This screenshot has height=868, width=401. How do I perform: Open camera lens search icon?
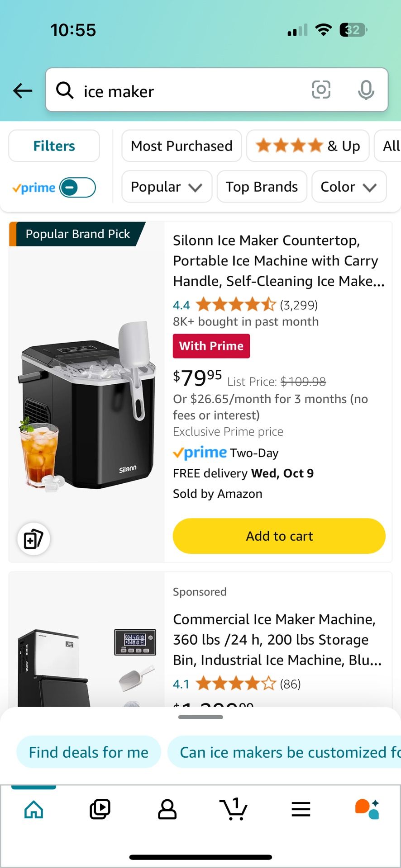coord(321,90)
